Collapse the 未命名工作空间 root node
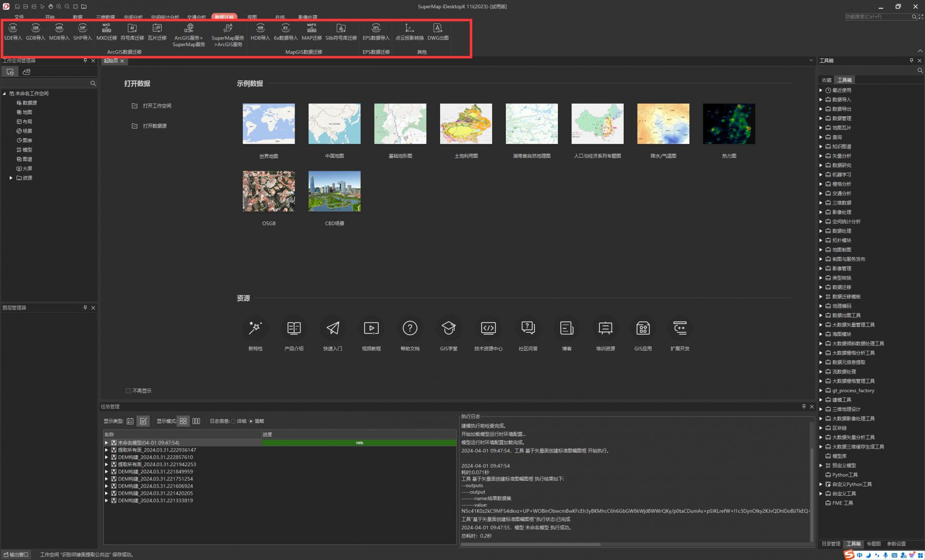 tap(5, 93)
